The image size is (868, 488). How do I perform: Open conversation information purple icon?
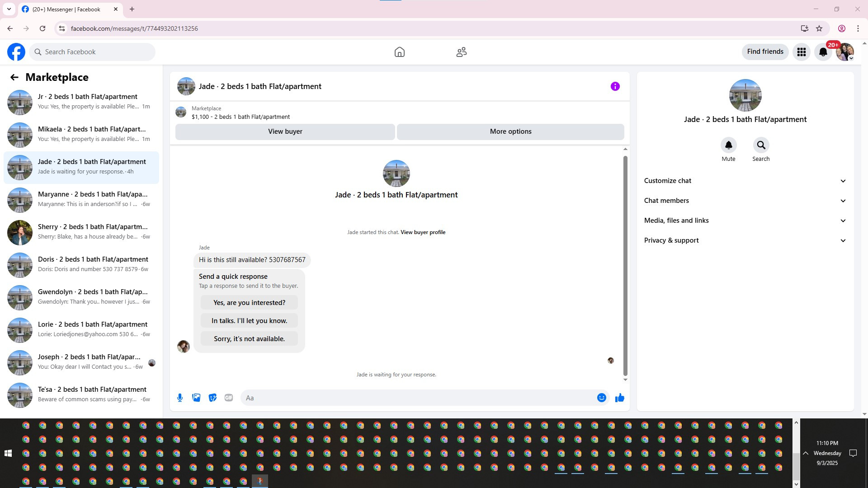(615, 86)
